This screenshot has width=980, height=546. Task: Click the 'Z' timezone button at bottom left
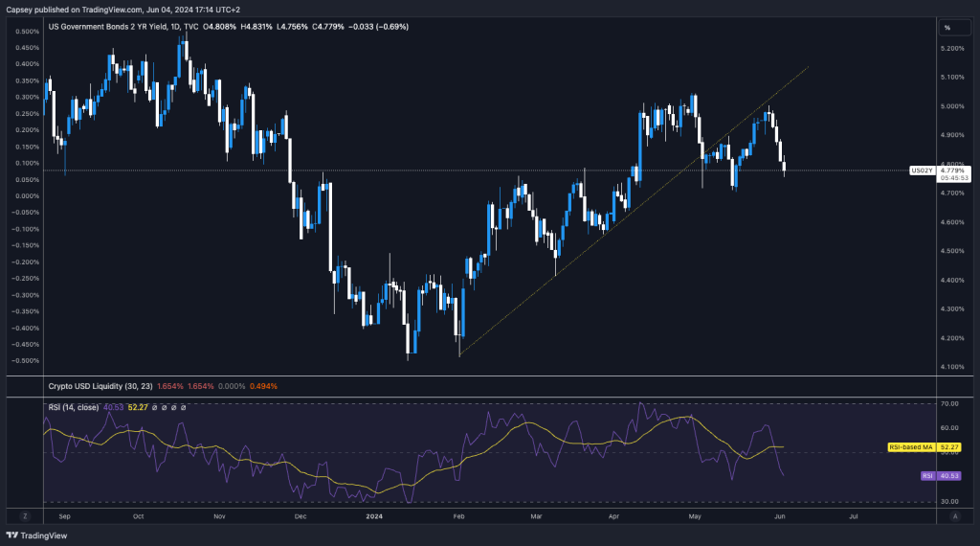(25, 515)
